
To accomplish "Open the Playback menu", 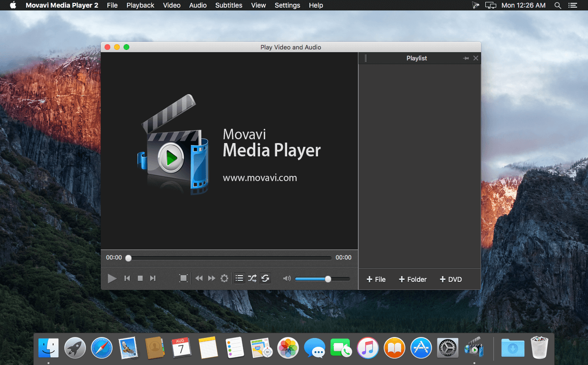I will tap(140, 5).
